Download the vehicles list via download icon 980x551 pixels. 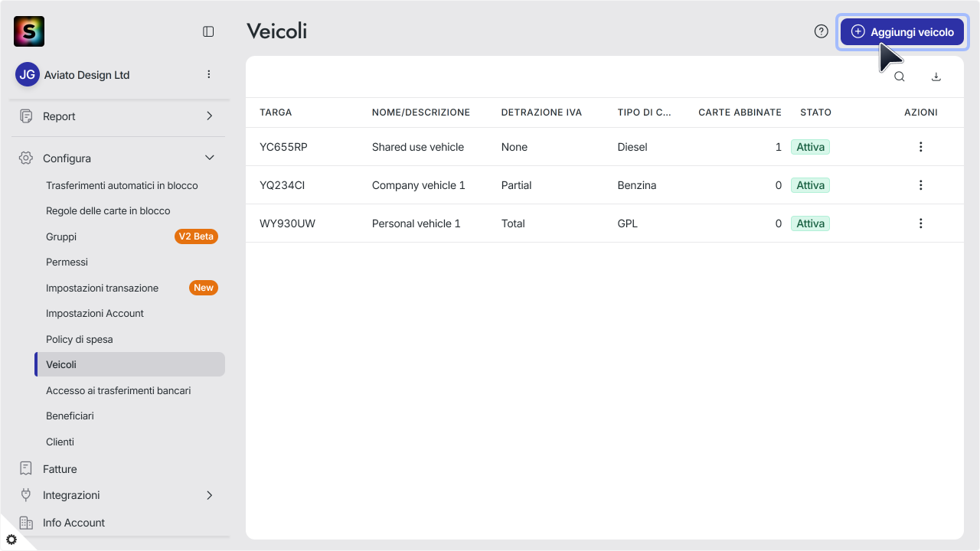[936, 77]
